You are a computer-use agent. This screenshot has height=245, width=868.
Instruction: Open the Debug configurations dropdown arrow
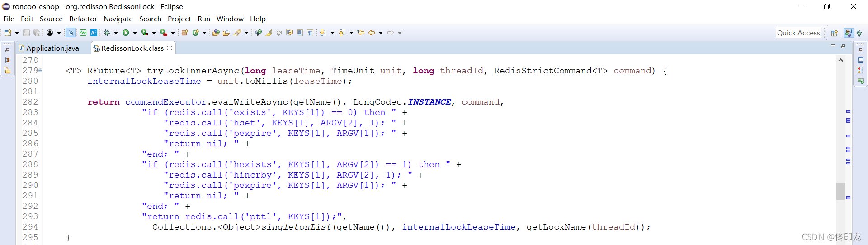[116, 33]
